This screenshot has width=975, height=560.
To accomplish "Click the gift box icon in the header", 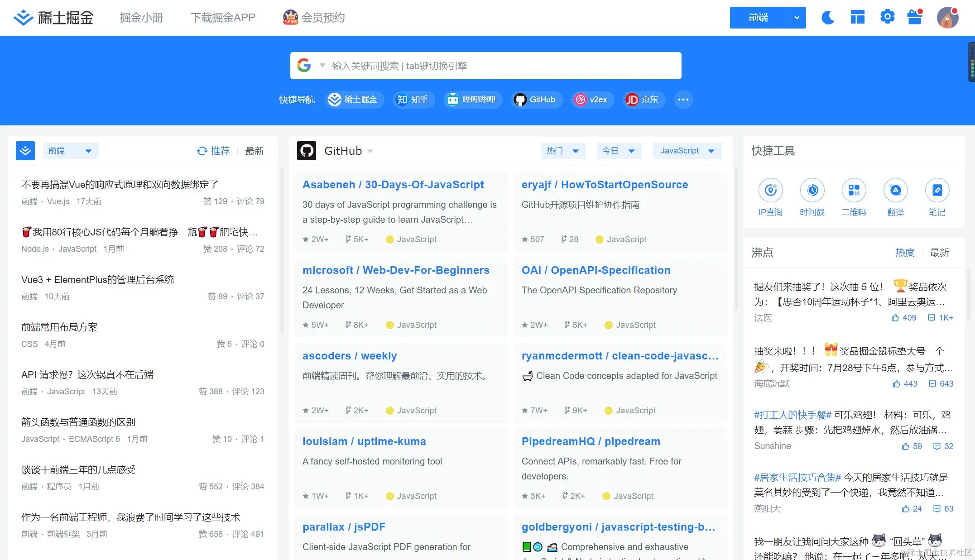I will [x=915, y=17].
